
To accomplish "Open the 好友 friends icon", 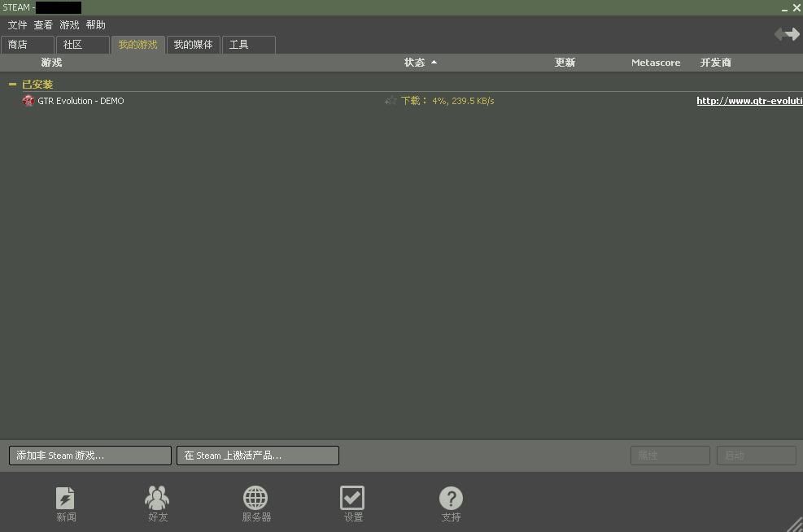I will pos(157,504).
